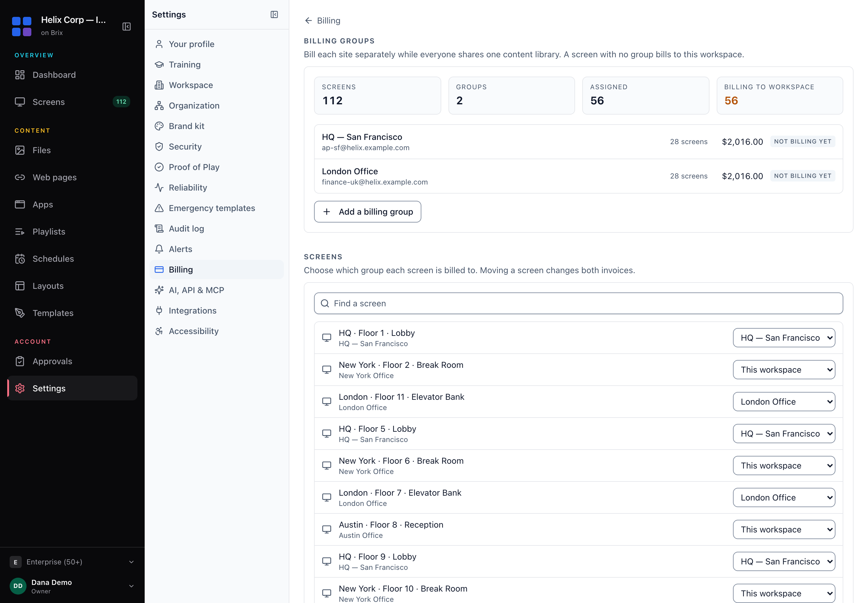The image size is (868, 603).
Task: Open Dashboard from the sidebar
Action: pos(72,75)
